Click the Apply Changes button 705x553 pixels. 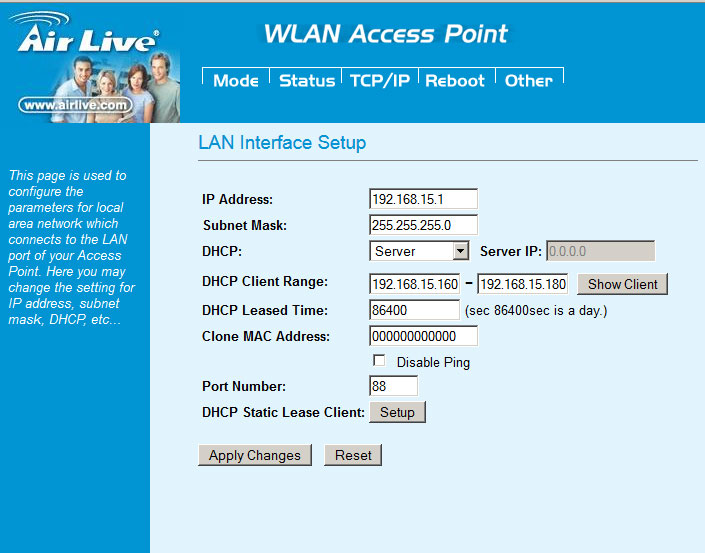click(254, 455)
